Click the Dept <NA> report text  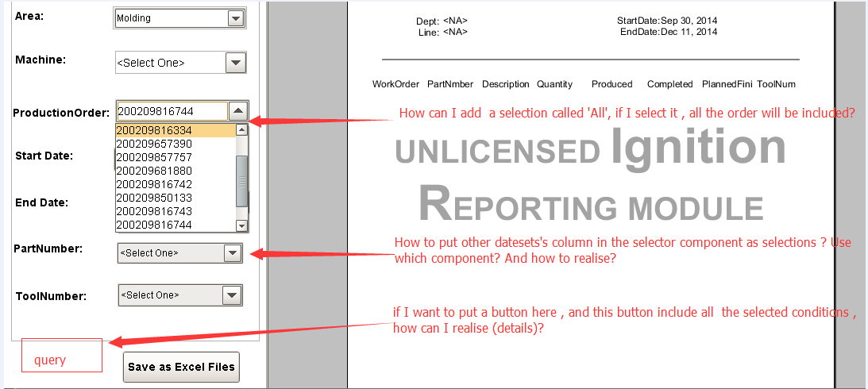[442, 21]
